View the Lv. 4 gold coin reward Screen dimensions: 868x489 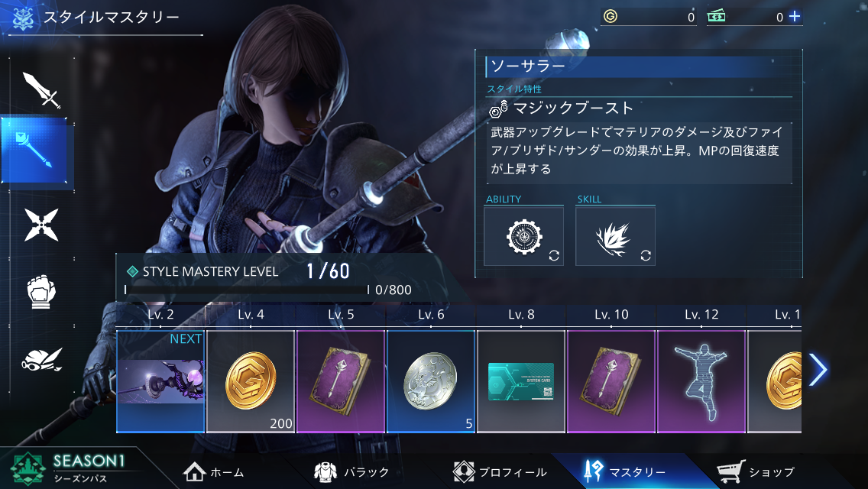click(250, 381)
